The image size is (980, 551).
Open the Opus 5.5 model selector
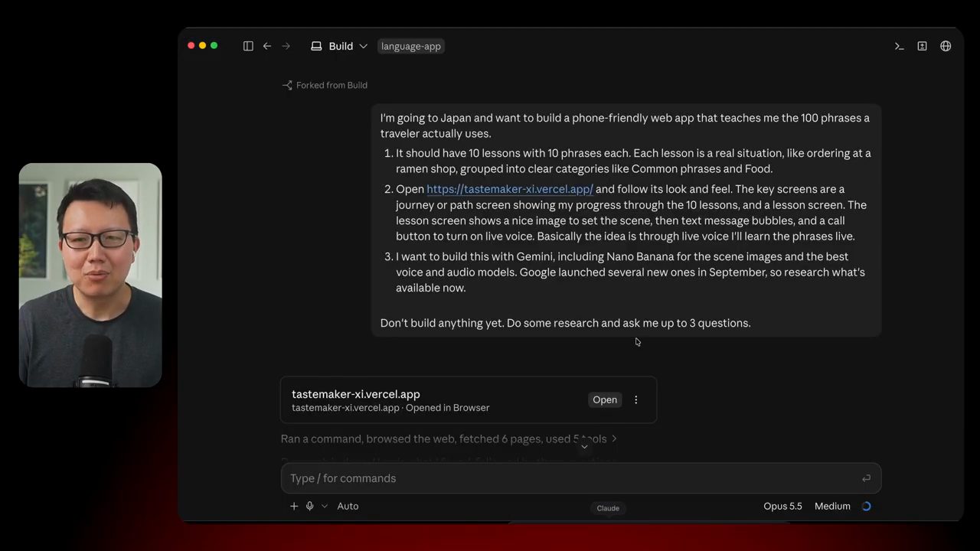(782, 506)
